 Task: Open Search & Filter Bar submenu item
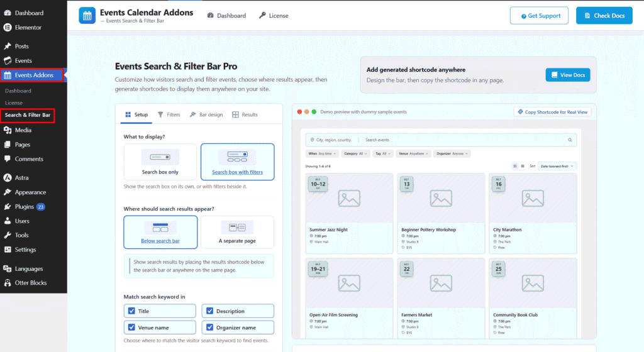click(28, 115)
